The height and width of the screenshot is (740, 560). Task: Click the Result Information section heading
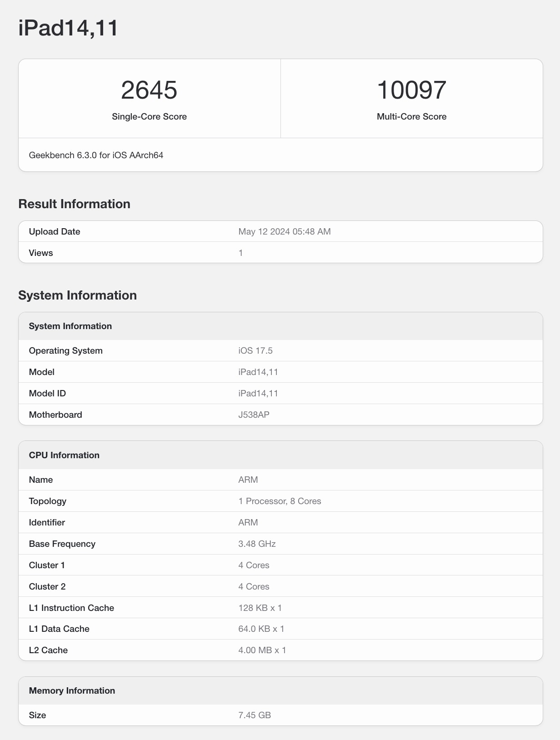click(74, 204)
